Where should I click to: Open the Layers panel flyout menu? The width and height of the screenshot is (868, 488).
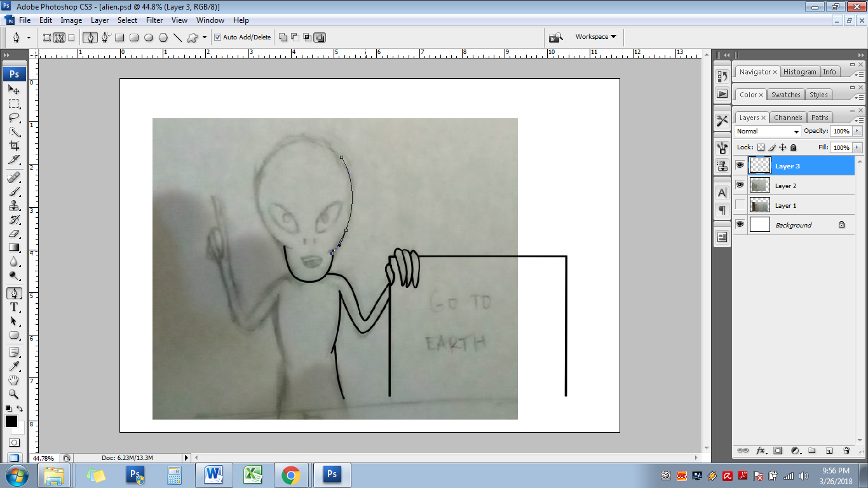860,119
